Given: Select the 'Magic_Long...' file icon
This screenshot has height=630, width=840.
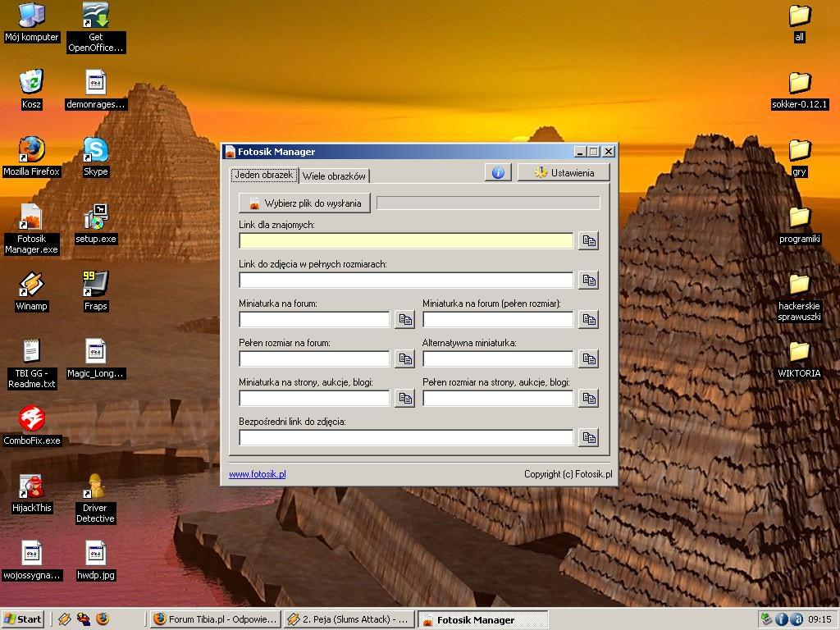Looking at the screenshot, I should coord(96,358).
